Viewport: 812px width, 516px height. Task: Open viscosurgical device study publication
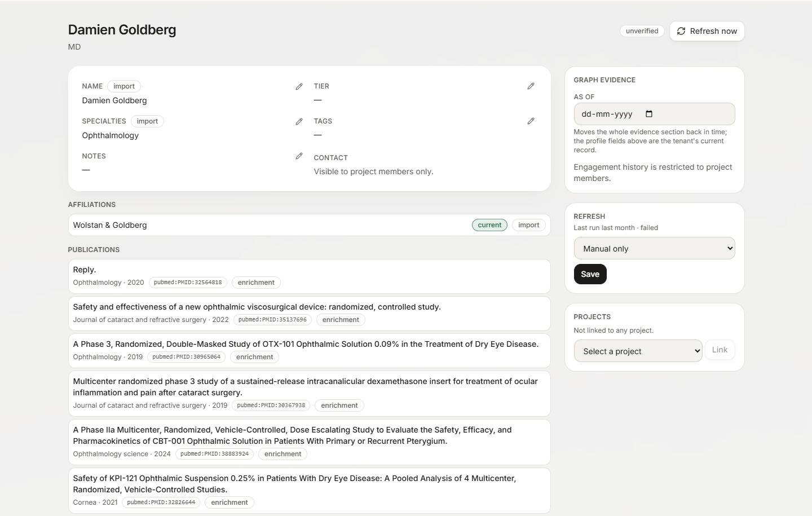coord(309,314)
